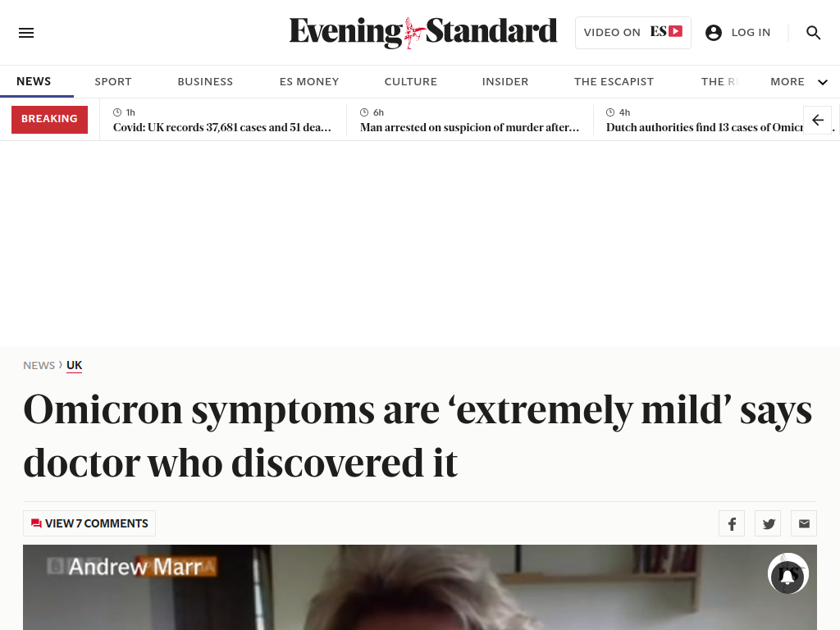Click the Log In account icon
This screenshot has height=630, width=840.
click(x=714, y=33)
